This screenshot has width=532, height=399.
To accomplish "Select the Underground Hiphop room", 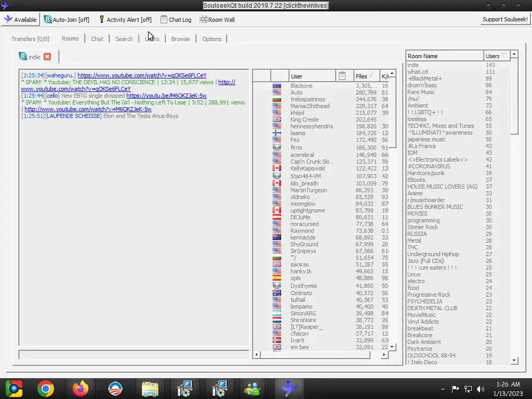I will pyautogui.click(x=433, y=254).
